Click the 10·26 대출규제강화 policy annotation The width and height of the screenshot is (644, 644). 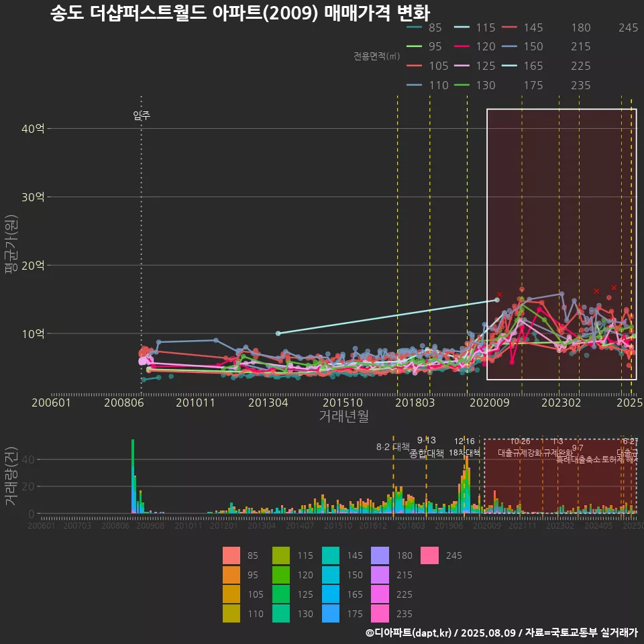pyautogui.click(x=520, y=447)
